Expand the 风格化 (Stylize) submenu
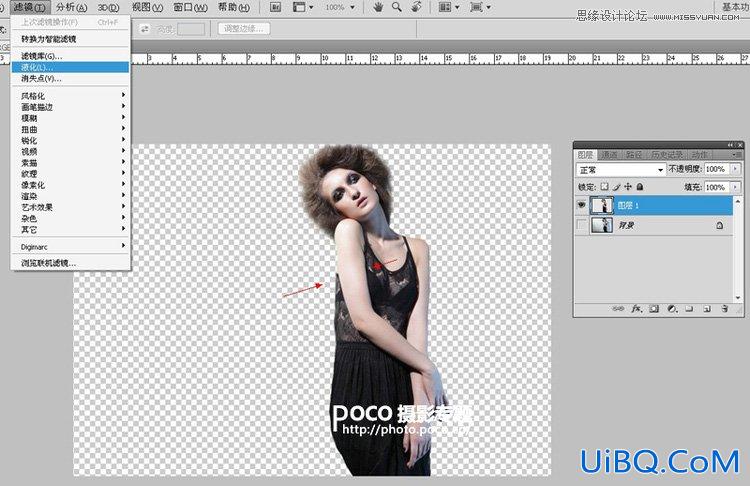 tap(70, 96)
